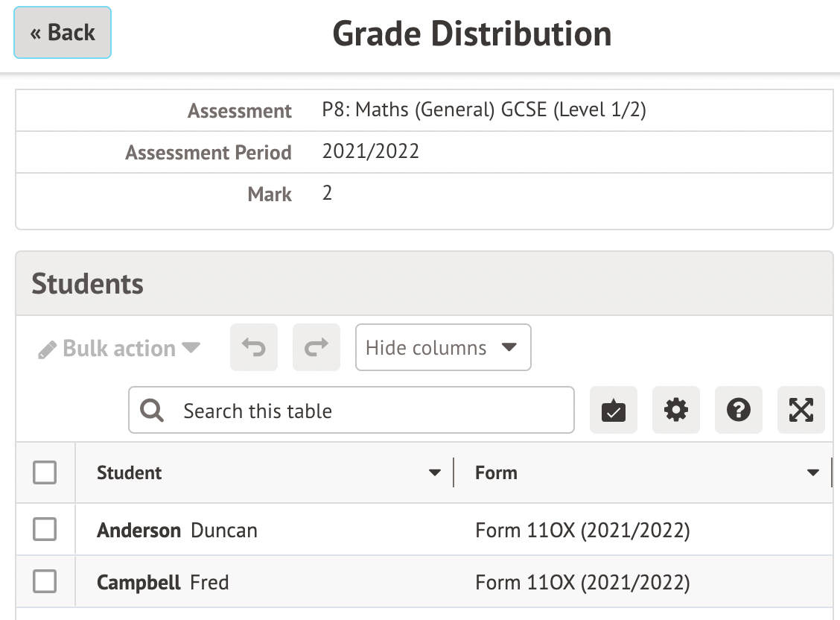The height and width of the screenshot is (620, 840).
Task: Go back using the Back button
Action: [x=63, y=33]
